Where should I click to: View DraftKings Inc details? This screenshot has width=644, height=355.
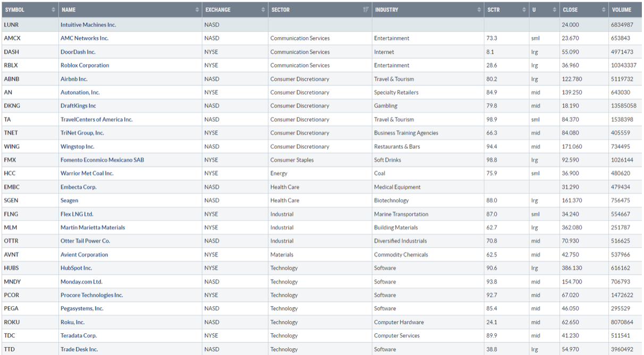78,106
